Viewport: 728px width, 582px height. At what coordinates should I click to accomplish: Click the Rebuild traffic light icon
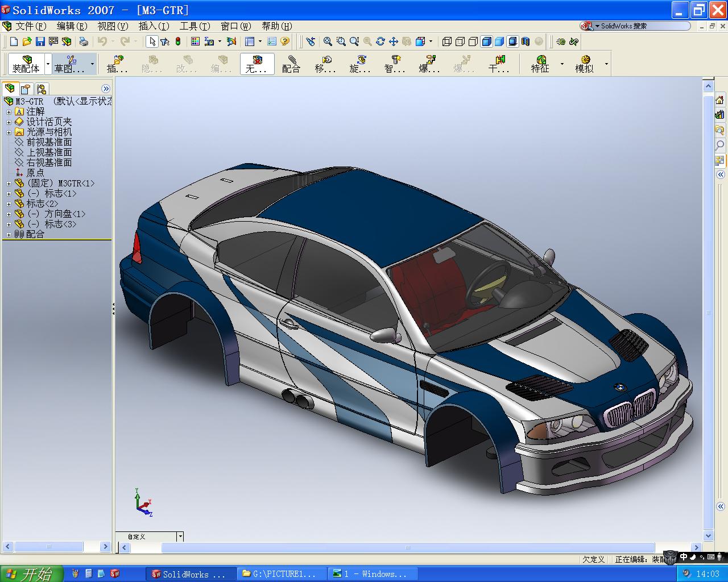178,41
